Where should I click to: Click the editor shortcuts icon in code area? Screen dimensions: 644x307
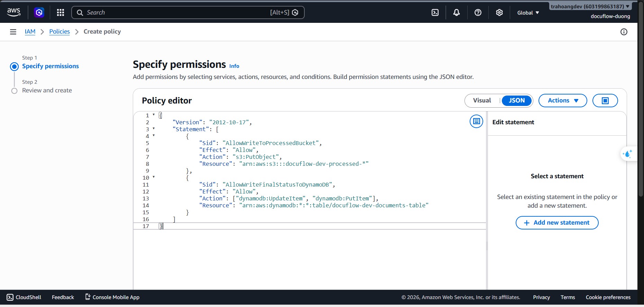coord(477,121)
